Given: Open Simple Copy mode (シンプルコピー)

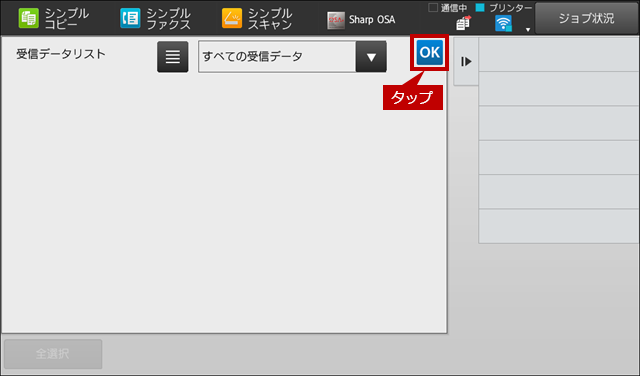Looking at the screenshot, I should pyautogui.click(x=53, y=18).
